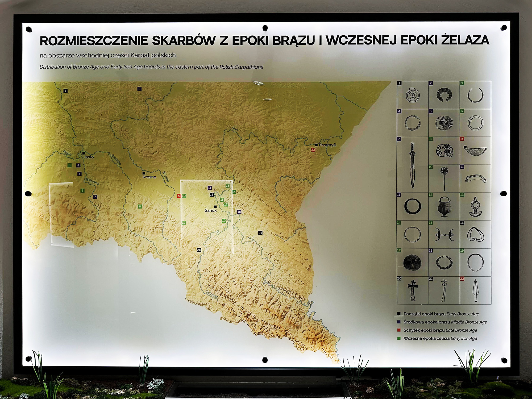Select map marker 7 by Wisłoka
The image size is (532, 399).
95,197
